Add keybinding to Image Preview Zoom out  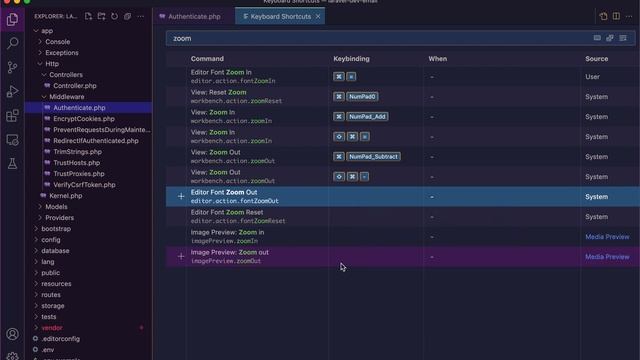click(181, 256)
